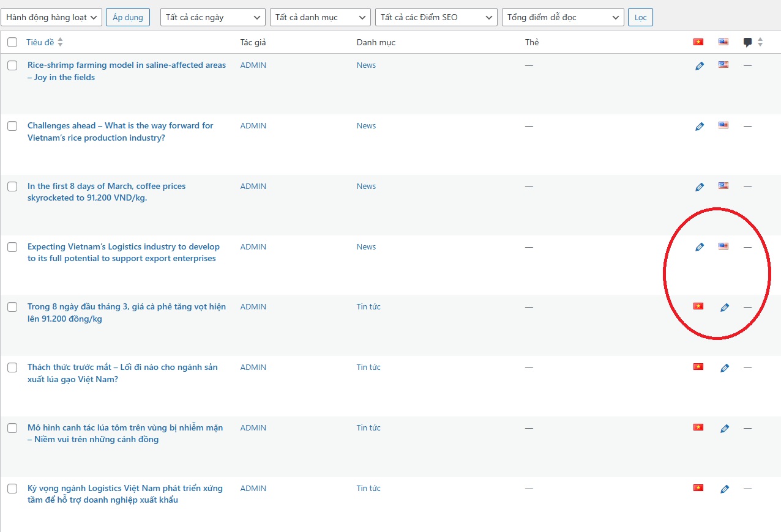
Task: Click US flag icon in Expecting Vietnam's Logistics row
Action: point(723,246)
